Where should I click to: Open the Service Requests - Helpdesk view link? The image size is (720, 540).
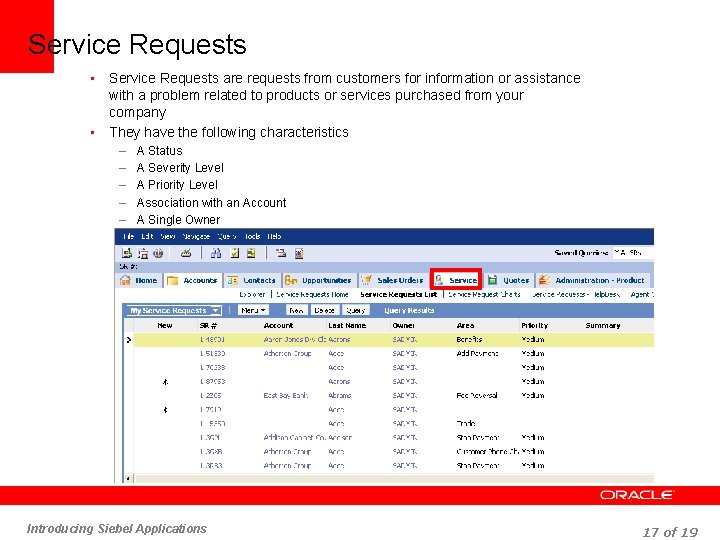click(576, 294)
